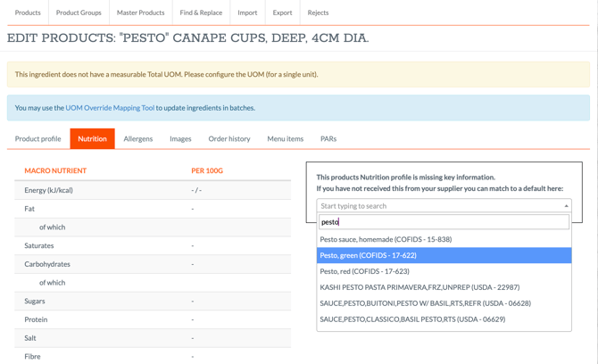Viewport: 598px width, 364px height.
Task: Choose Pesto sauce, homemade COFIDS option
Action: coord(386,239)
